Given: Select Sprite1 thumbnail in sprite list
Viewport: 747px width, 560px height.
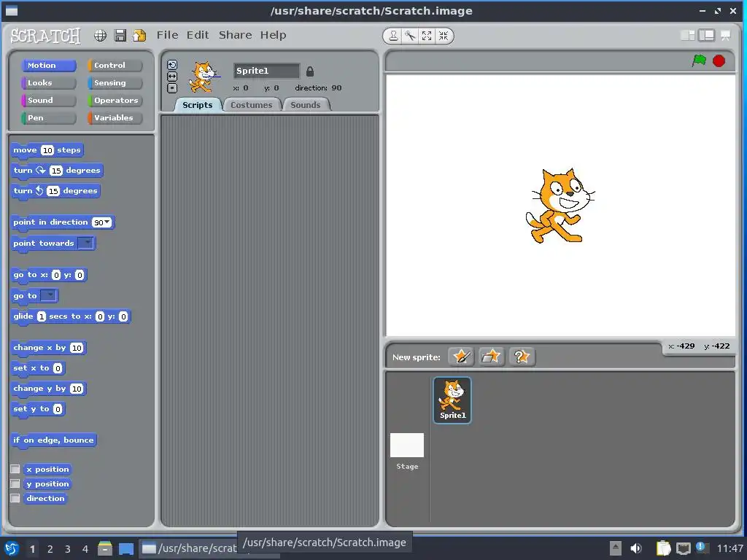Looking at the screenshot, I should [x=452, y=400].
